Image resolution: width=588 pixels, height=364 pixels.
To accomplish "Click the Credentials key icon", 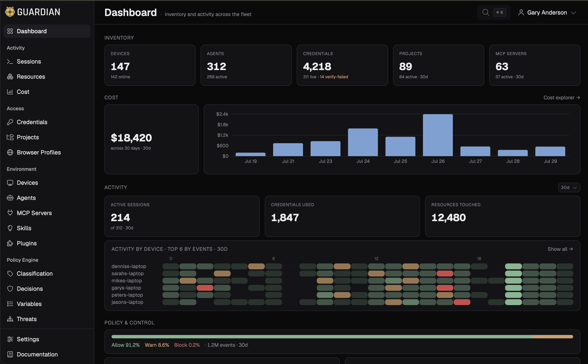I will click(x=10, y=122).
